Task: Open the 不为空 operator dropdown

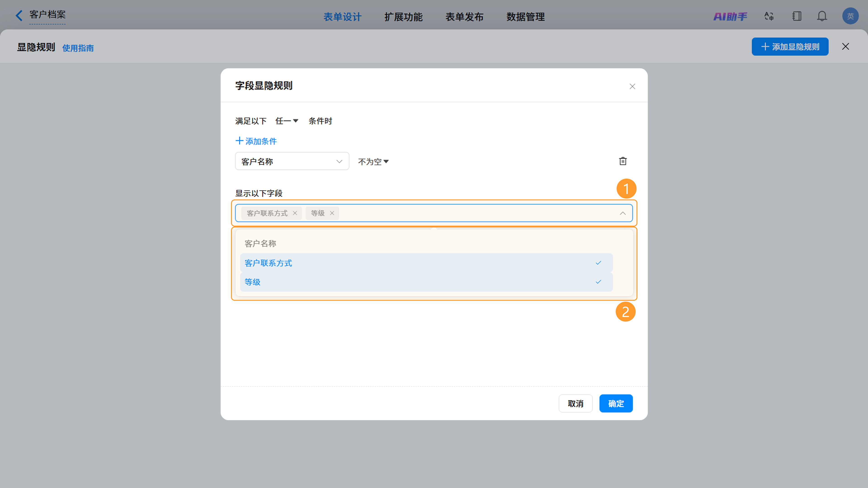Action: tap(373, 162)
